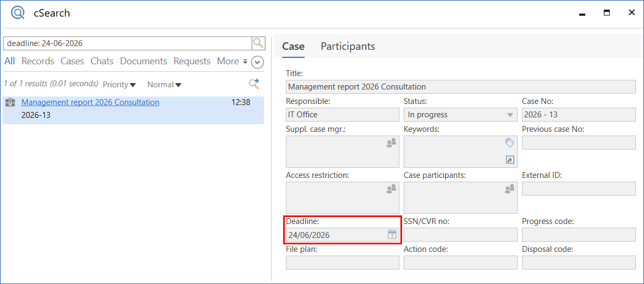This screenshot has height=284, width=644.
Task: Expand the circled chevron filter options
Action: click(257, 62)
